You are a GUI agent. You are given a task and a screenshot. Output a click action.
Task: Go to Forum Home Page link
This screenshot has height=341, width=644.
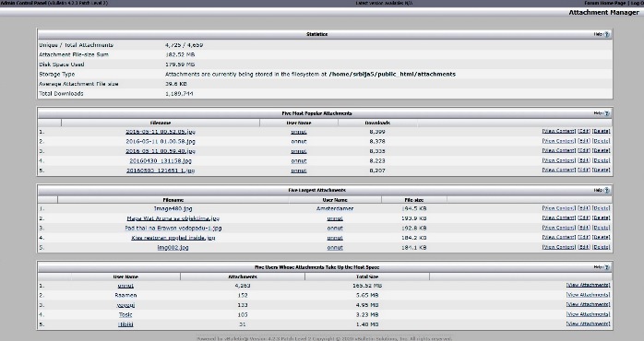(x=605, y=3)
